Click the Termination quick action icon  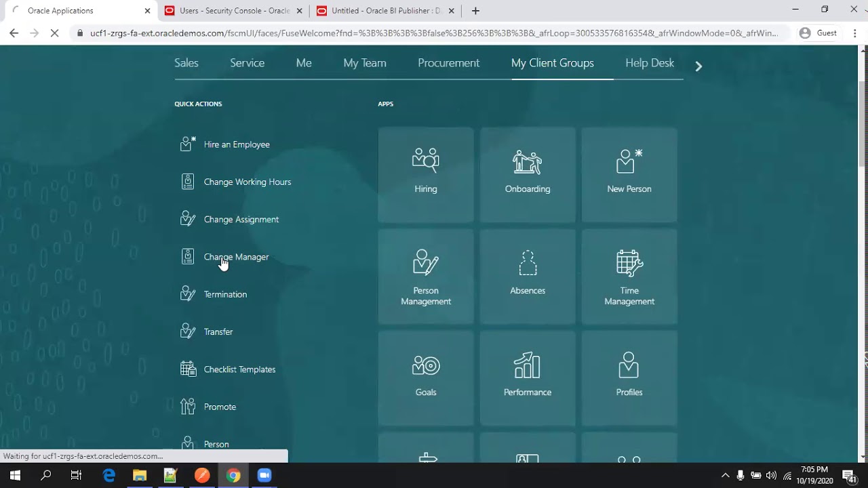coord(188,293)
